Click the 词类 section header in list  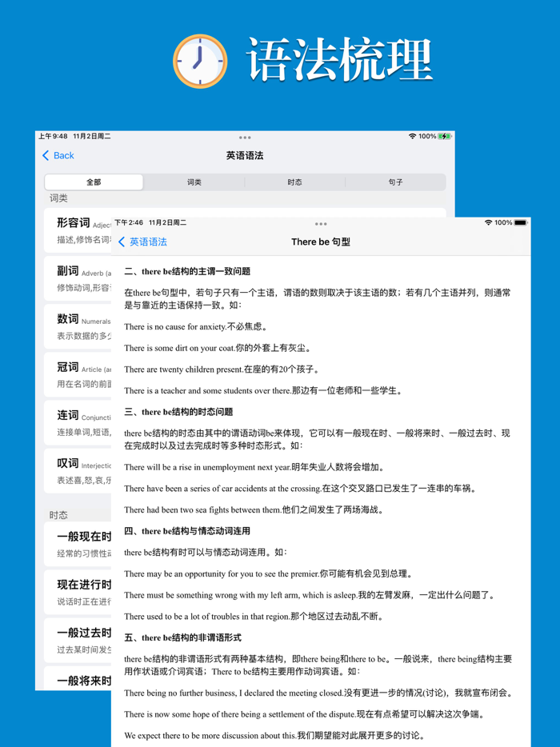[x=58, y=198]
